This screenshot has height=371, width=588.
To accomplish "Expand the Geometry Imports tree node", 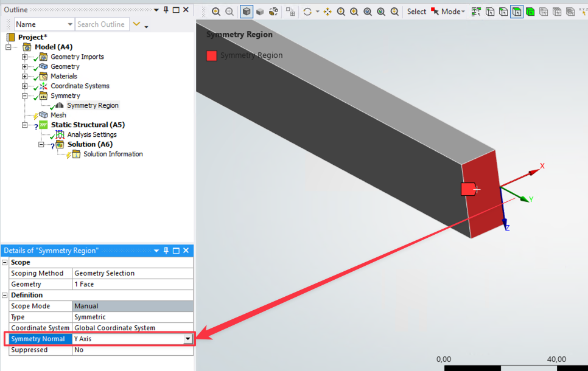I will click(25, 57).
